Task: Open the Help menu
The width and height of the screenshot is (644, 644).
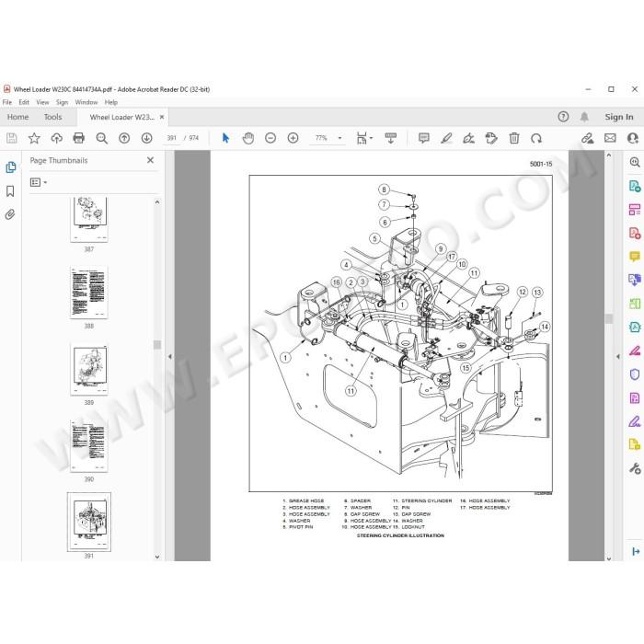Action: (x=111, y=102)
